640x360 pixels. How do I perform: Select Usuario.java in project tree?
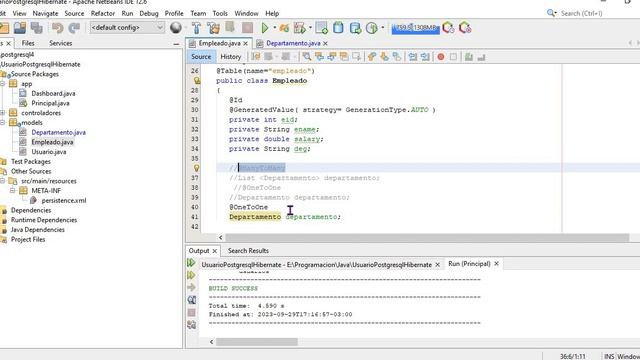(49, 152)
